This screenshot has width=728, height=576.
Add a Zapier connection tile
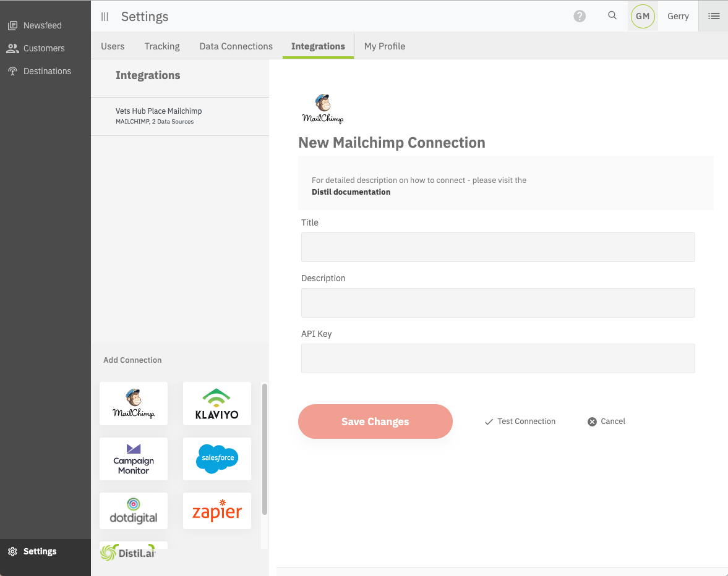point(217,511)
